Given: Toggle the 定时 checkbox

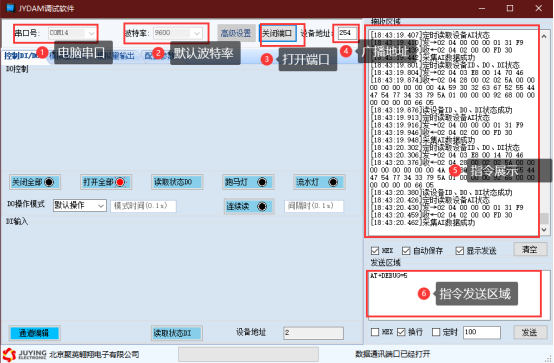Looking at the screenshot, I should pyautogui.click(x=436, y=332).
